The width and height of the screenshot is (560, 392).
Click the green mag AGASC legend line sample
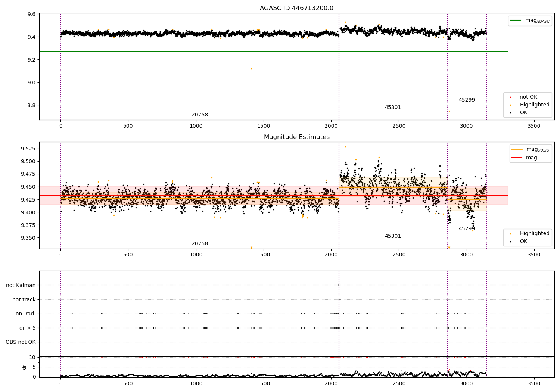pos(516,21)
